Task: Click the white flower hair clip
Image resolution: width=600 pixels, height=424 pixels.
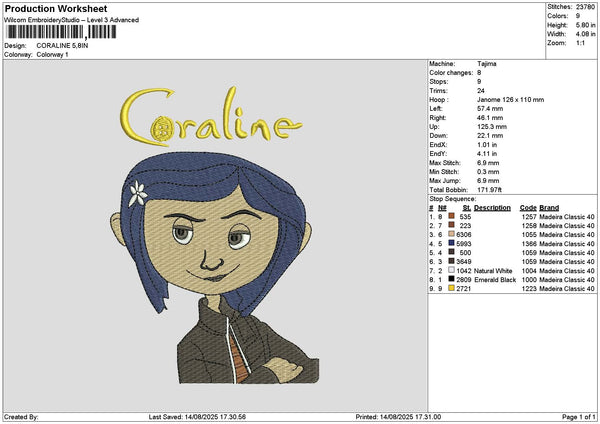Action: (139, 194)
